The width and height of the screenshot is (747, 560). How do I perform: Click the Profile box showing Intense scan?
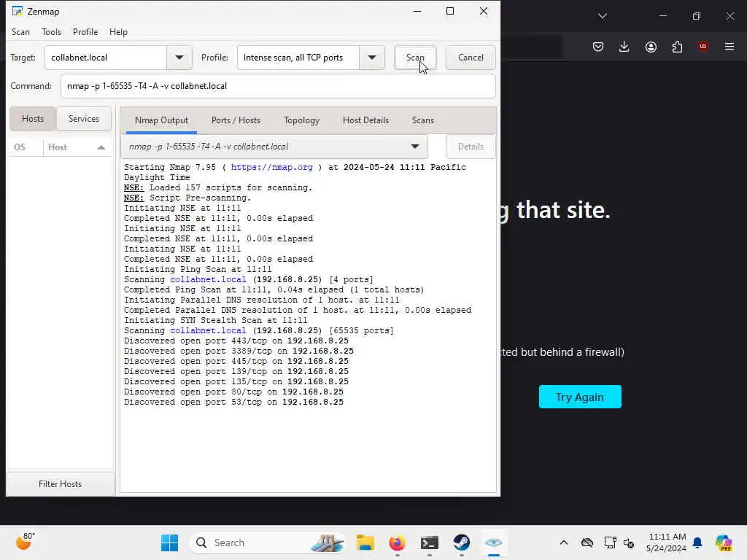[x=298, y=58]
